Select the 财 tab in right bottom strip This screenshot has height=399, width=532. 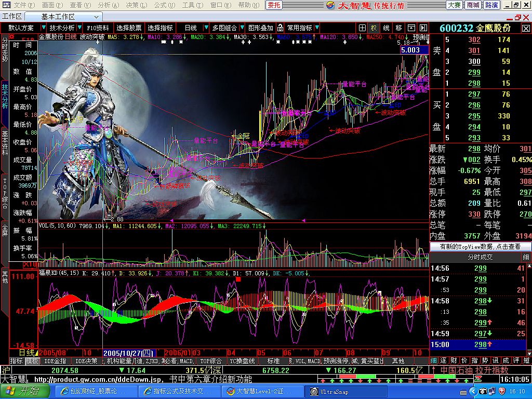point(454,361)
